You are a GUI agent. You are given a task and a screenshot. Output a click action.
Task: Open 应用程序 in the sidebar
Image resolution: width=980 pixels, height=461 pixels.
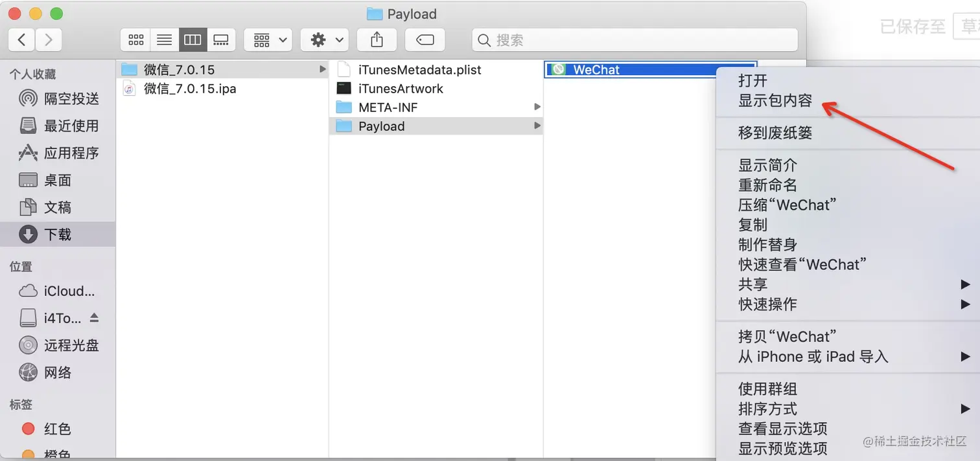[58, 153]
